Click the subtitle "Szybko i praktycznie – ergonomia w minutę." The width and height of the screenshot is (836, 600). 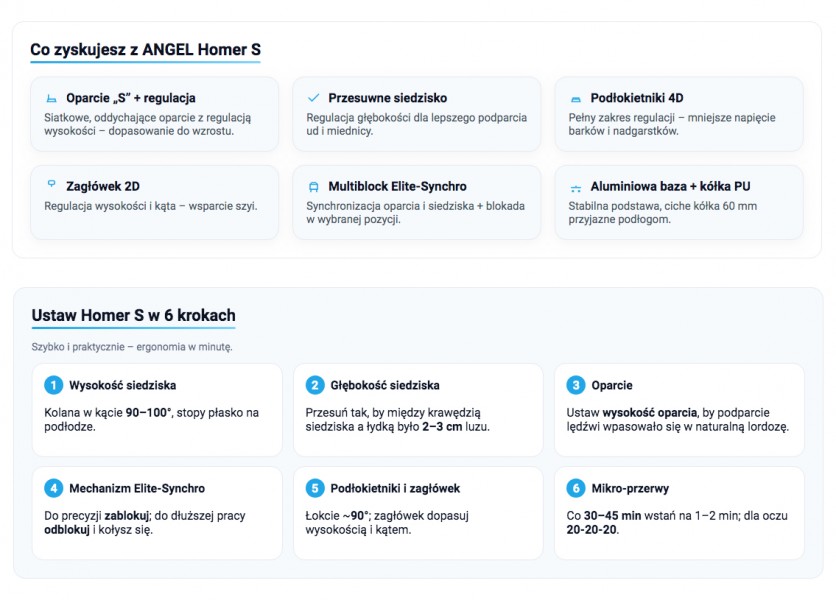[x=132, y=347]
